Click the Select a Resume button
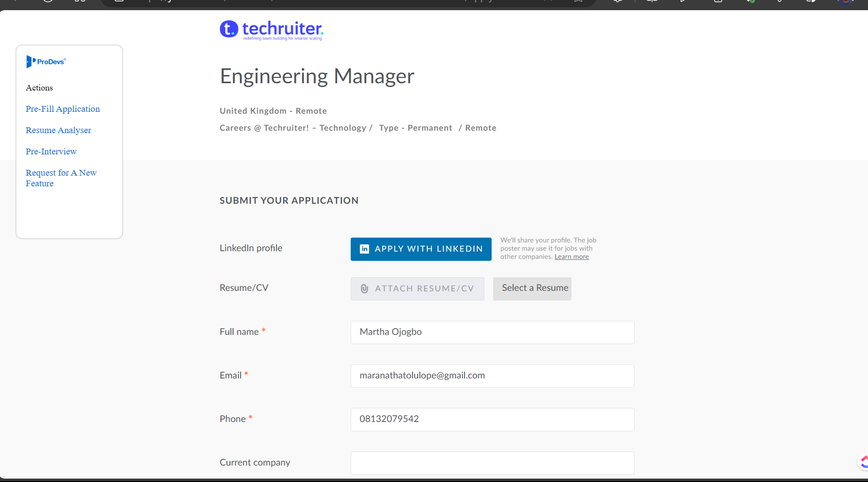 pos(532,288)
